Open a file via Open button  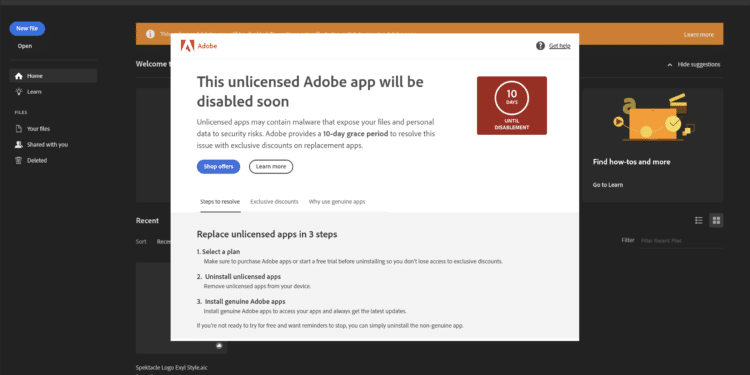[25, 46]
